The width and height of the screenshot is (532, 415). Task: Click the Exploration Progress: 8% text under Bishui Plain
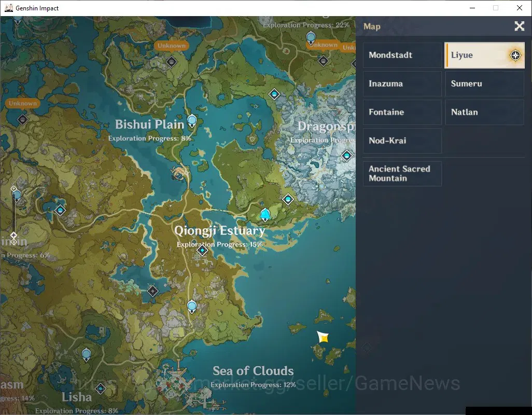click(150, 139)
